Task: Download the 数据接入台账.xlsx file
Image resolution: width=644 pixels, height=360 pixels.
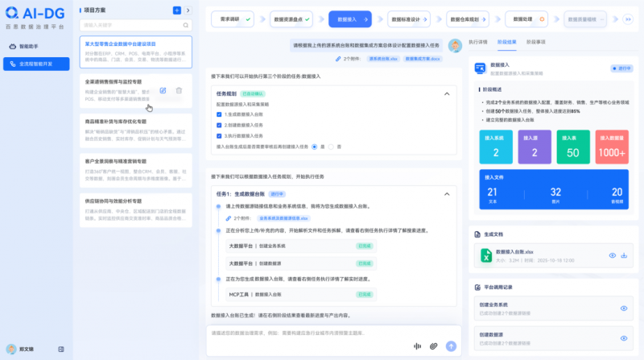Action: (624, 255)
